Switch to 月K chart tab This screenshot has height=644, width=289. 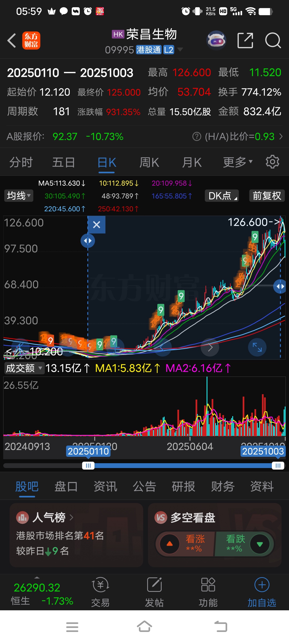click(x=192, y=162)
